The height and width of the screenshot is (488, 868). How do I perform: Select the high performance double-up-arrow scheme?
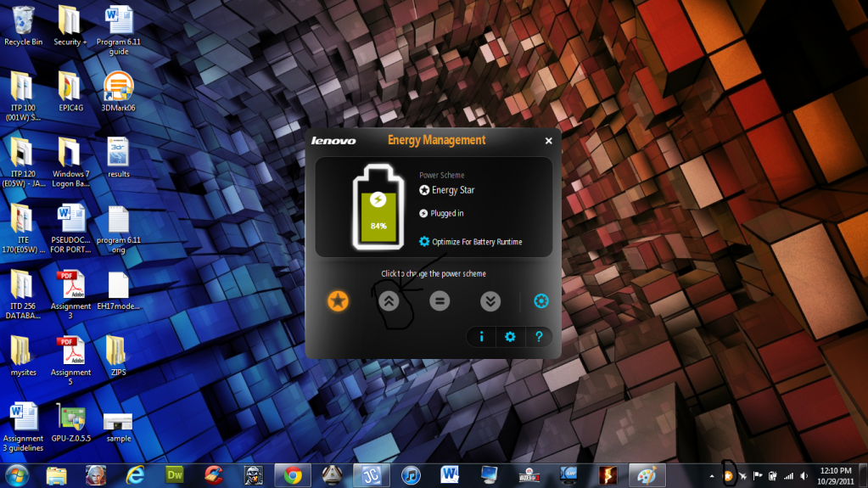click(389, 301)
